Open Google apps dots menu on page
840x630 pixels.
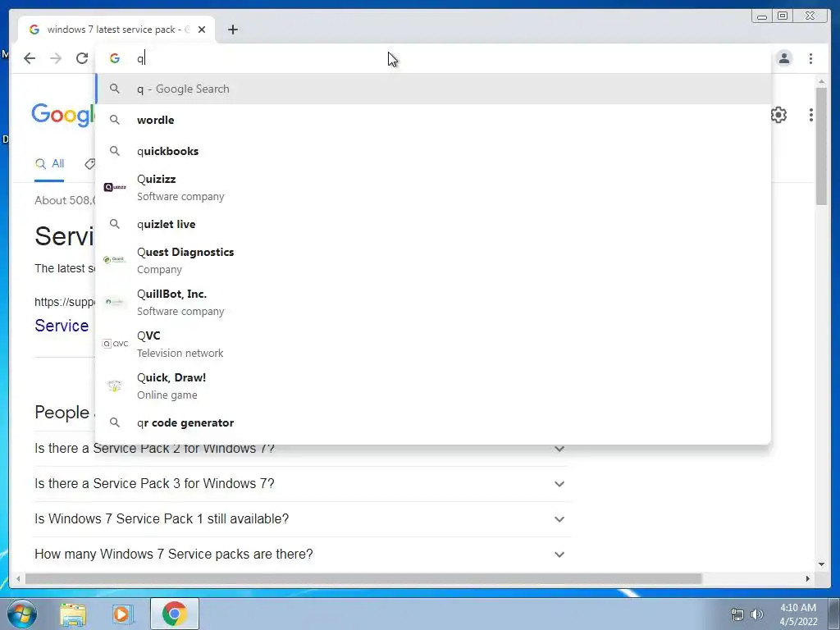811,115
